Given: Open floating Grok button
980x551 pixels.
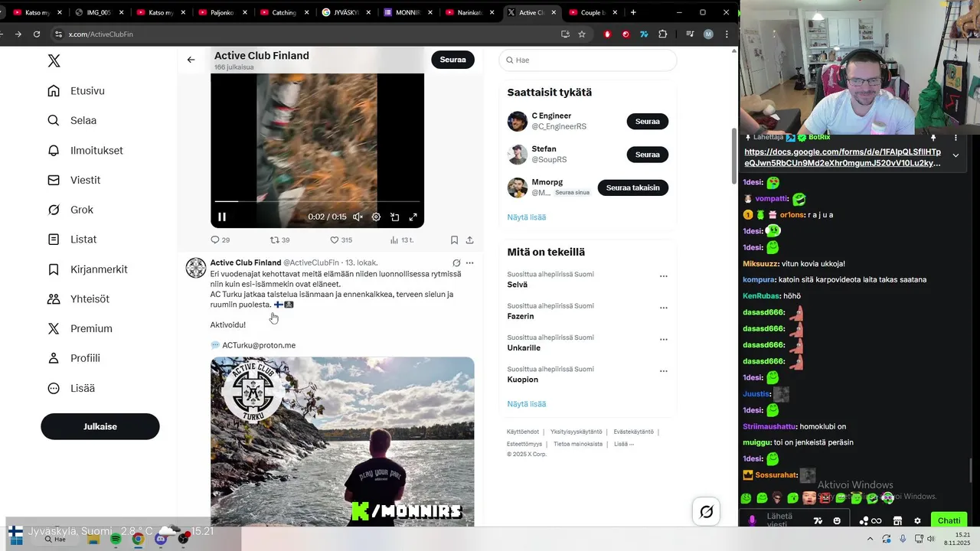Looking at the screenshot, I should 706,511.
